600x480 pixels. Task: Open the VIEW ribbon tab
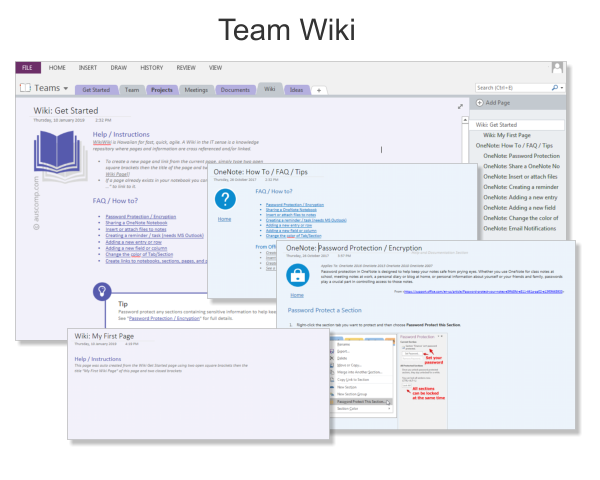coord(215,68)
